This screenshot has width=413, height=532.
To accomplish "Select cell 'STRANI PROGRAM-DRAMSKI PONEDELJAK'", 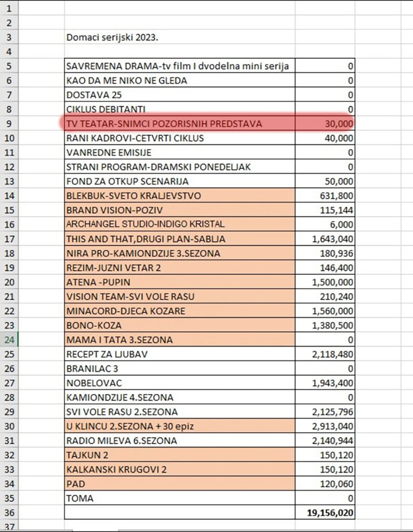I will coord(180,167).
